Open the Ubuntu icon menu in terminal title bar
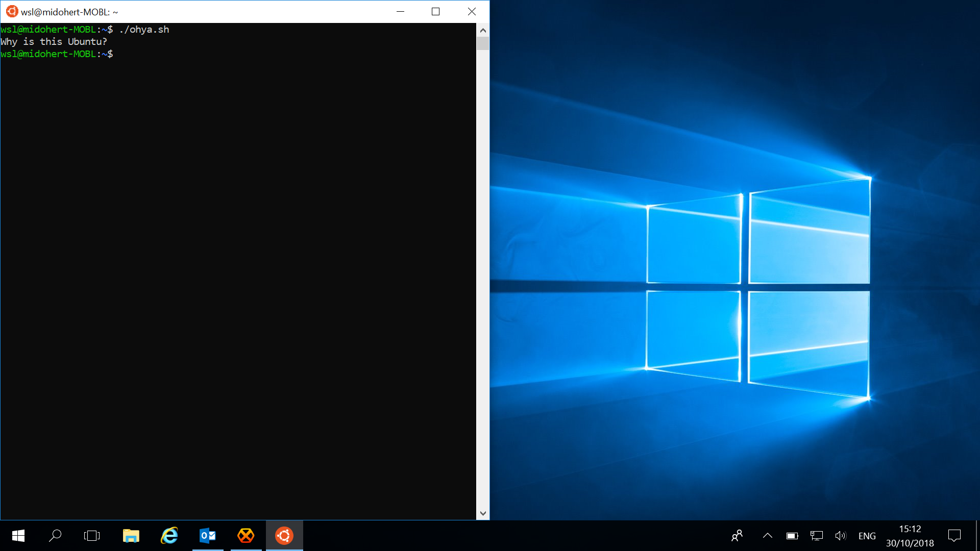 pyautogui.click(x=12, y=11)
